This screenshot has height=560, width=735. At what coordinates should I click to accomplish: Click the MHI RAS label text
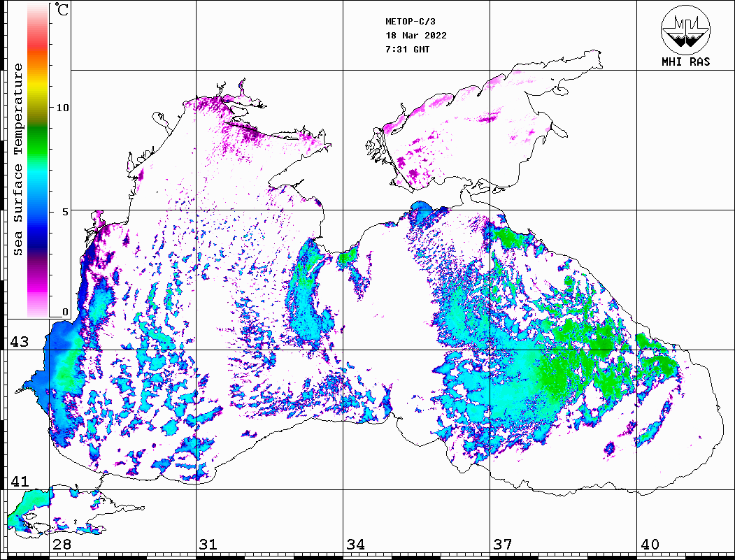tap(685, 62)
